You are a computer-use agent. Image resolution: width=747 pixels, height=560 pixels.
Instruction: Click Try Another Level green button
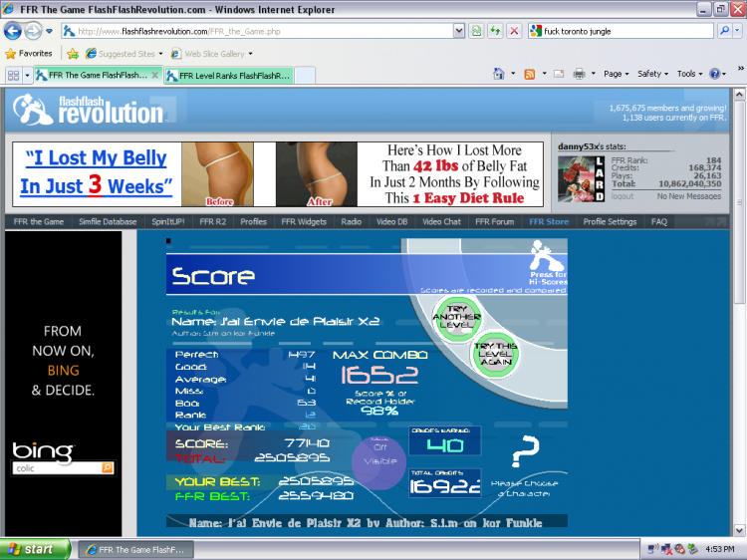tap(456, 318)
